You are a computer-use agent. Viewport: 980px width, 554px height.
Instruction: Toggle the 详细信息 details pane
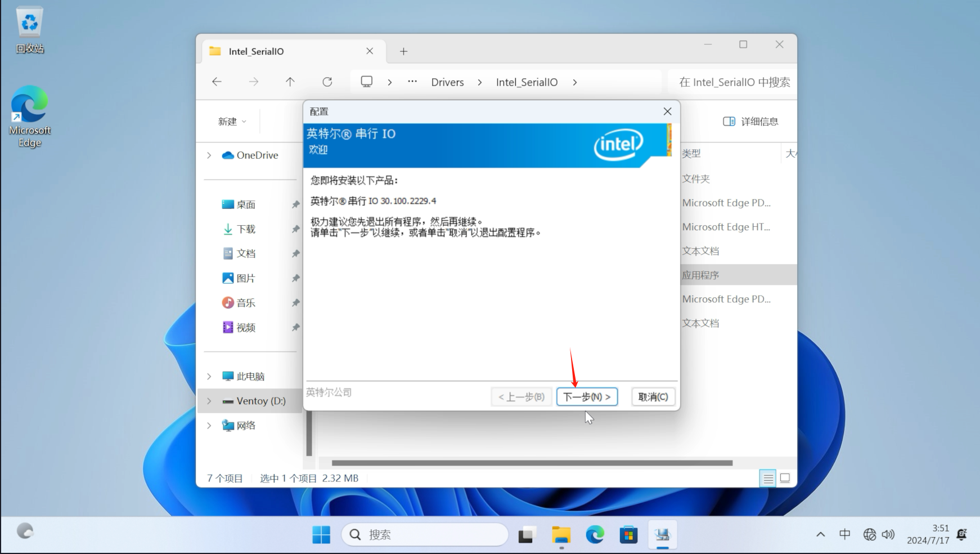coord(750,121)
